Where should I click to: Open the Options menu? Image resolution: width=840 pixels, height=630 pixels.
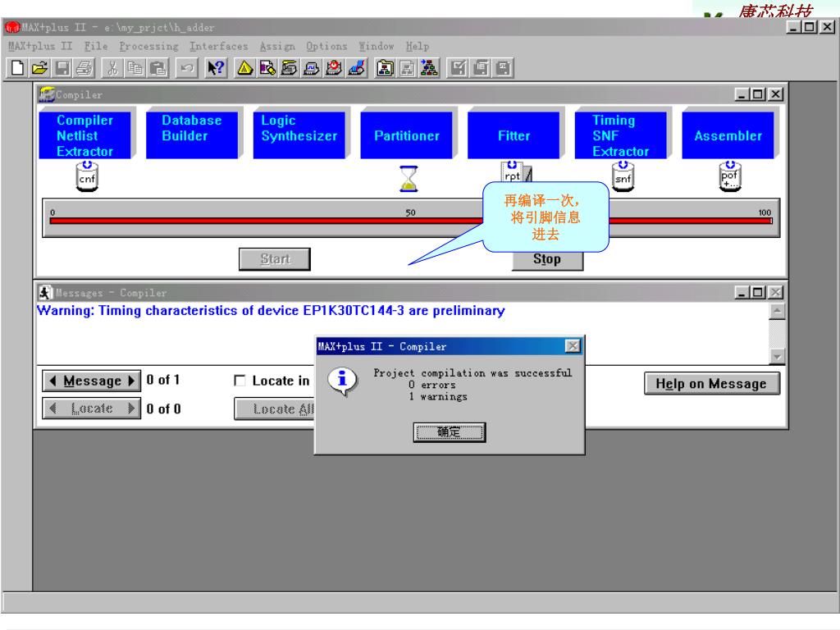(326, 46)
